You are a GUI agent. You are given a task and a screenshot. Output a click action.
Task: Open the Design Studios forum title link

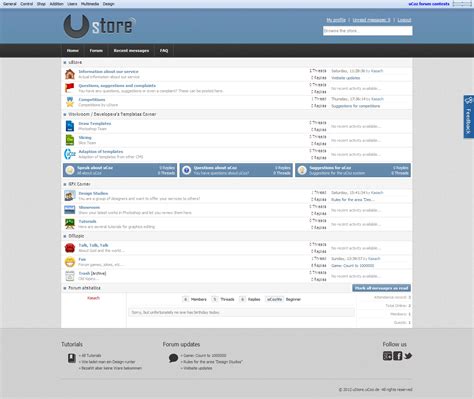[x=93, y=193]
